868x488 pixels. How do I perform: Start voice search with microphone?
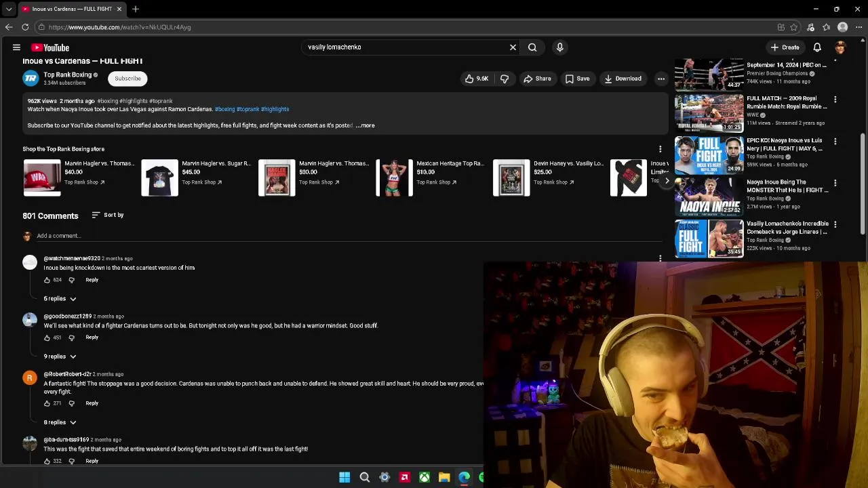559,47
